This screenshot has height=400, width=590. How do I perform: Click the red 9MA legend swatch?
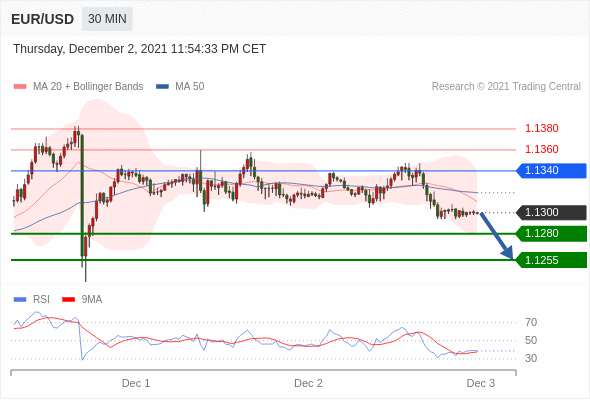68,300
